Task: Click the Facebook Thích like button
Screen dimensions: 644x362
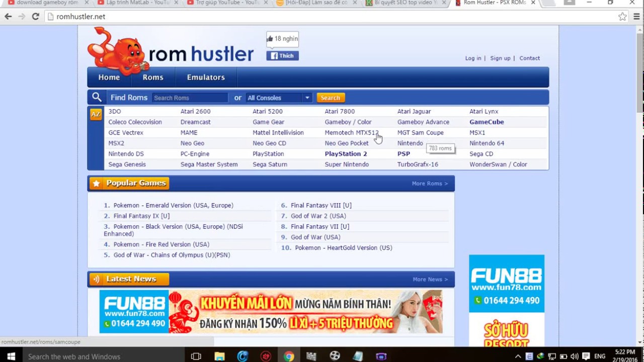Action: [x=282, y=56]
